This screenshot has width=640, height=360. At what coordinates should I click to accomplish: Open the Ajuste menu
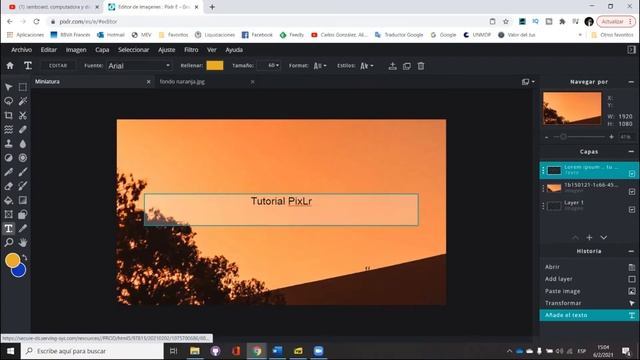(167, 50)
